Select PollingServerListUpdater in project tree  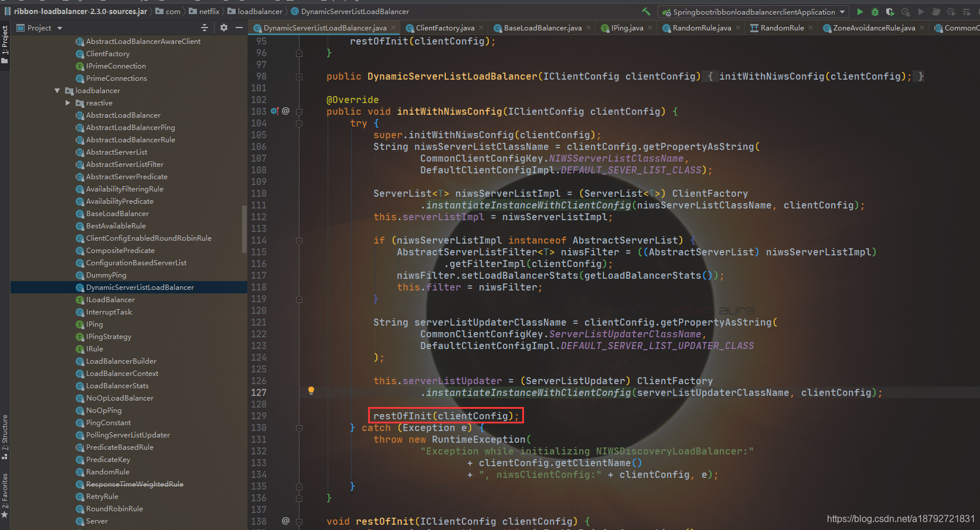coord(128,435)
